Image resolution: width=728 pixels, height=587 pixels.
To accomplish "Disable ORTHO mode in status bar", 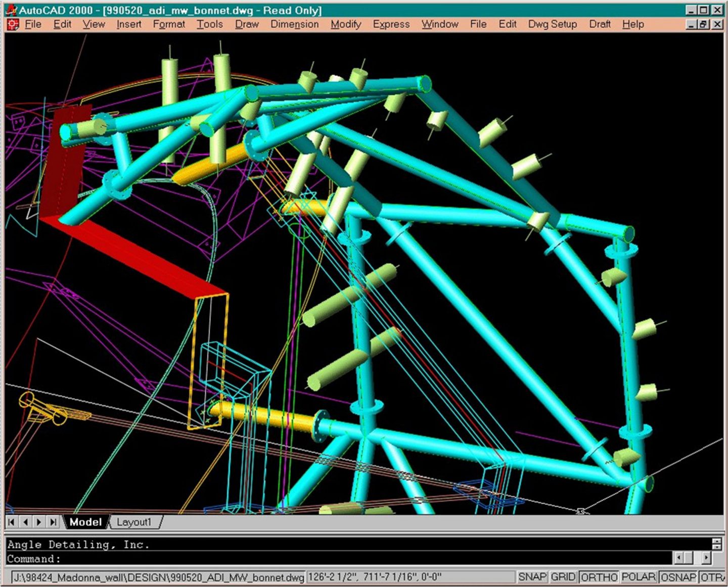I will [599, 577].
